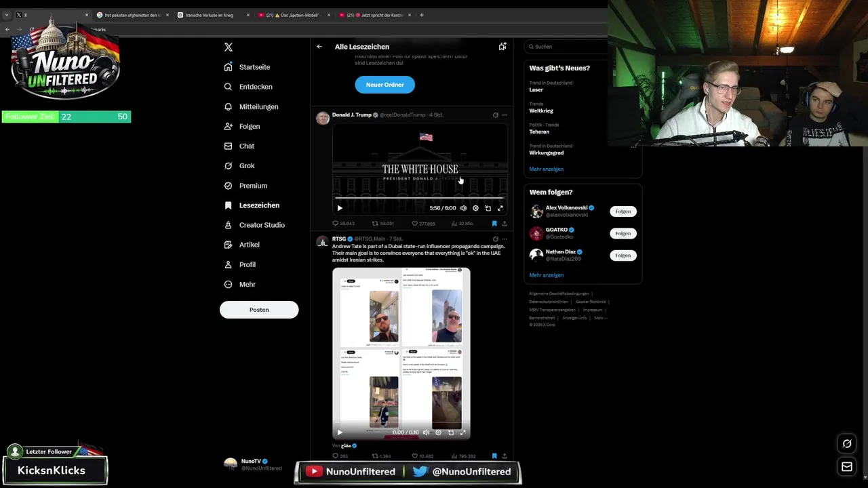Share the RTSG post

(505, 456)
